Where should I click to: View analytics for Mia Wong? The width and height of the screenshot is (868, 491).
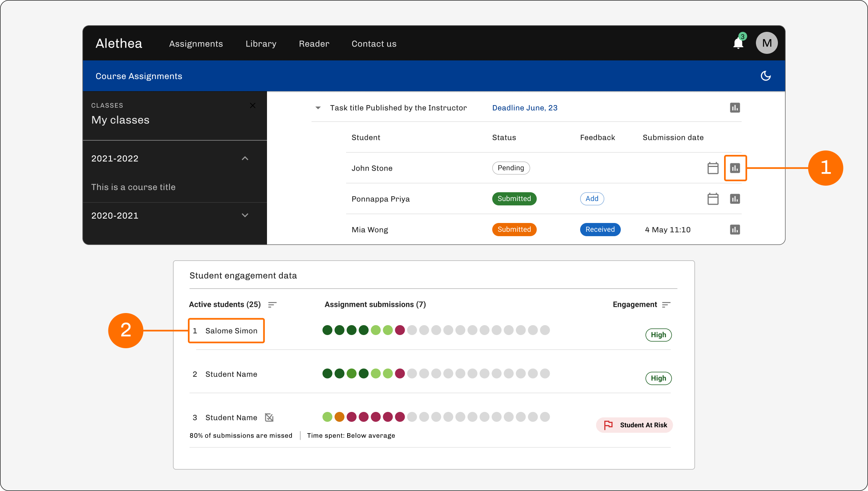click(x=735, y=230)
